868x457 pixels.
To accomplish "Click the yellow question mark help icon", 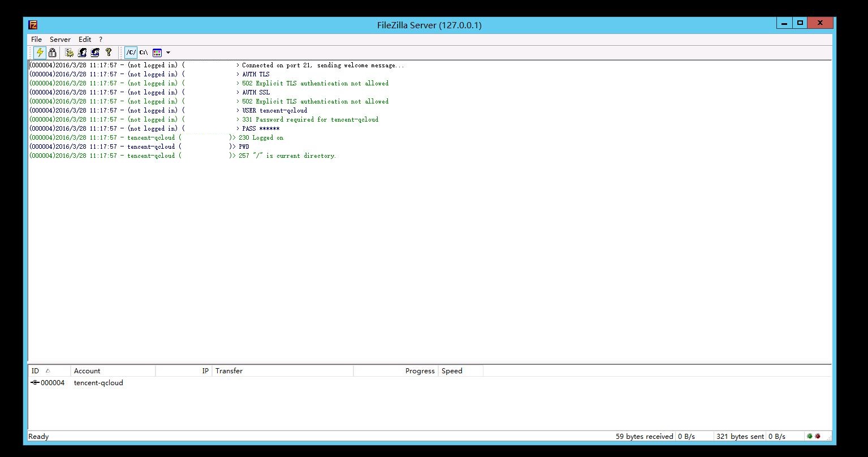I will pos(109,53).
